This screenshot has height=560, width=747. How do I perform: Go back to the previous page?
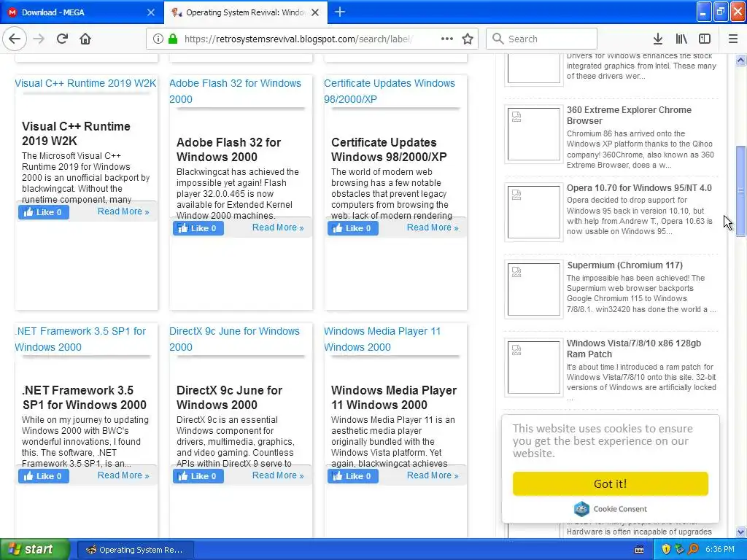pos(15,39)
